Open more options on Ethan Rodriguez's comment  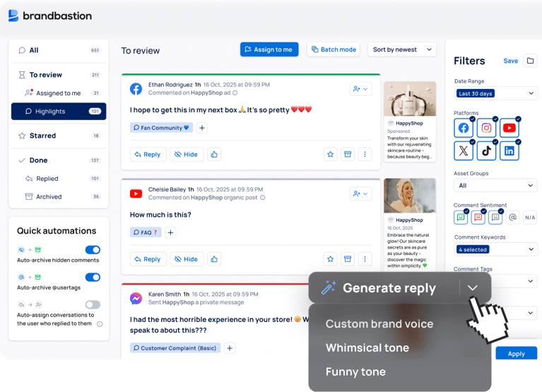pyautogui.click(x=365, y=155)
